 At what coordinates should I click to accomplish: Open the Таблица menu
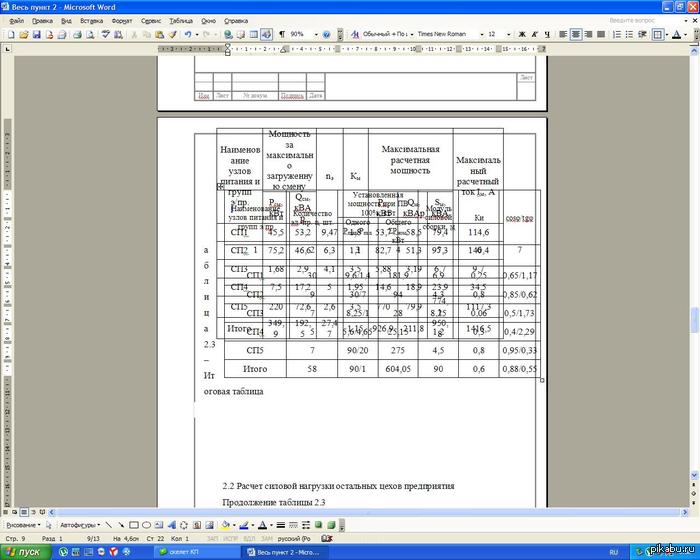point(181,20)
